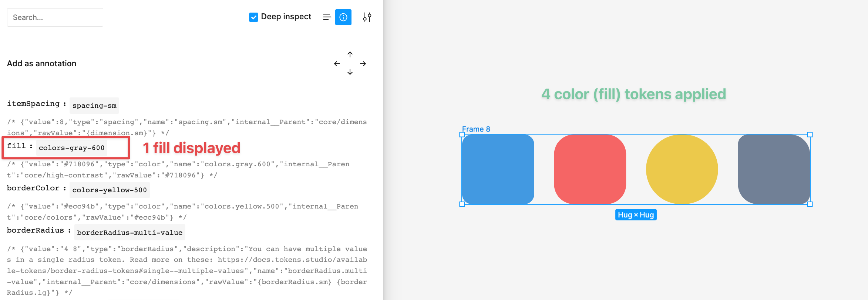Open the settings sliders panel

pos(367,17)
